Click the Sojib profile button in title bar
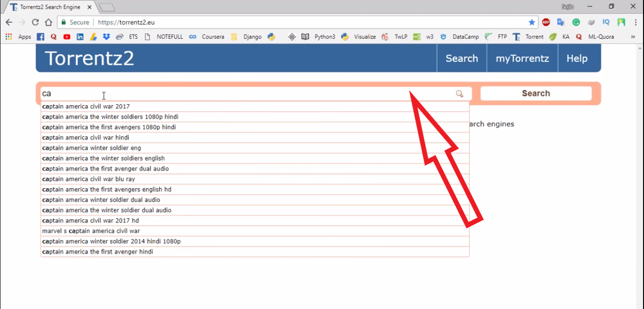This screenshot has width=644, height=309. pos(568,7)
